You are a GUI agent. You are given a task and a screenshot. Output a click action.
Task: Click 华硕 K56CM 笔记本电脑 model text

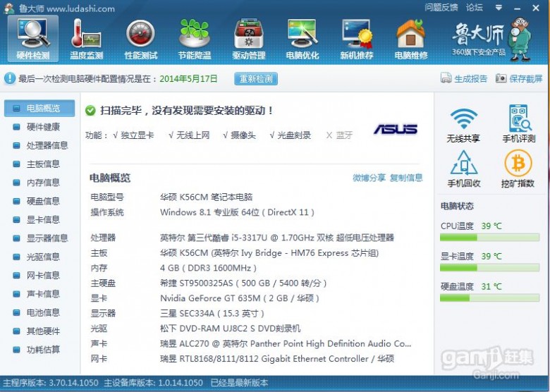coord(206,197)
